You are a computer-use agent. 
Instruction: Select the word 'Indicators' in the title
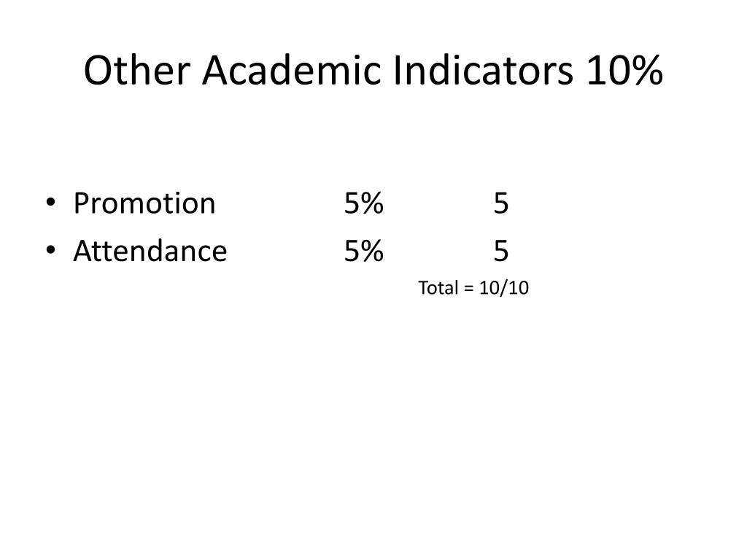[x=484, y=71]
